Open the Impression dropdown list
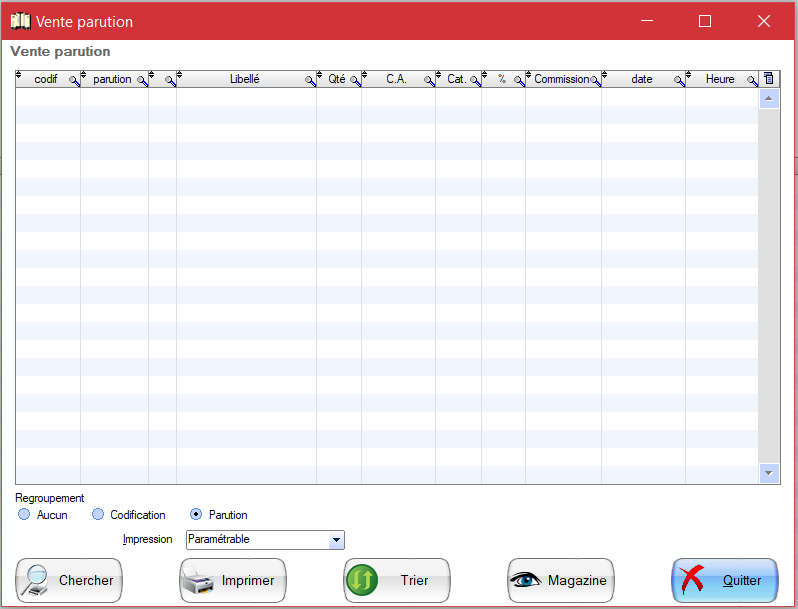Viewport: 798px width, 609px height. pyautogui.click(x=336, y=540)
